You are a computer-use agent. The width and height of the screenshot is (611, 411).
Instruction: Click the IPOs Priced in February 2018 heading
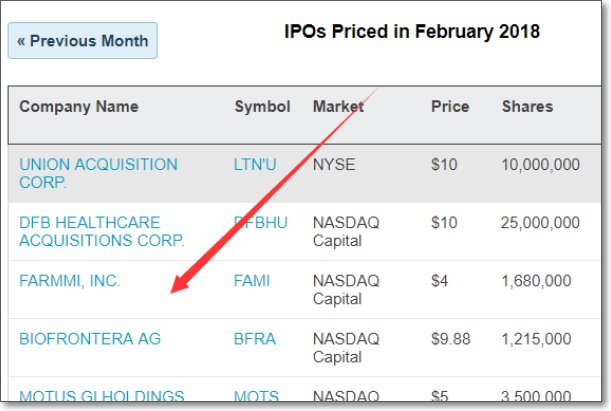coord(412,32)
